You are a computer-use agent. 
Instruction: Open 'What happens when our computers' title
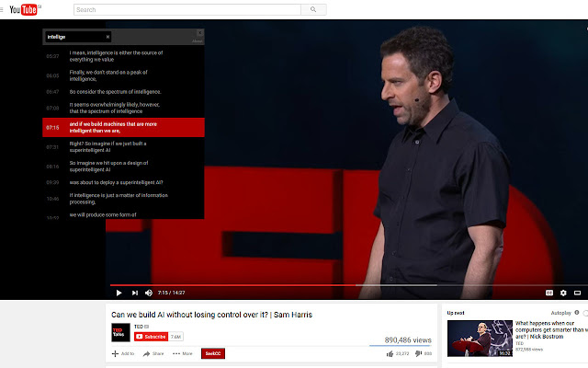pos(551,329)
